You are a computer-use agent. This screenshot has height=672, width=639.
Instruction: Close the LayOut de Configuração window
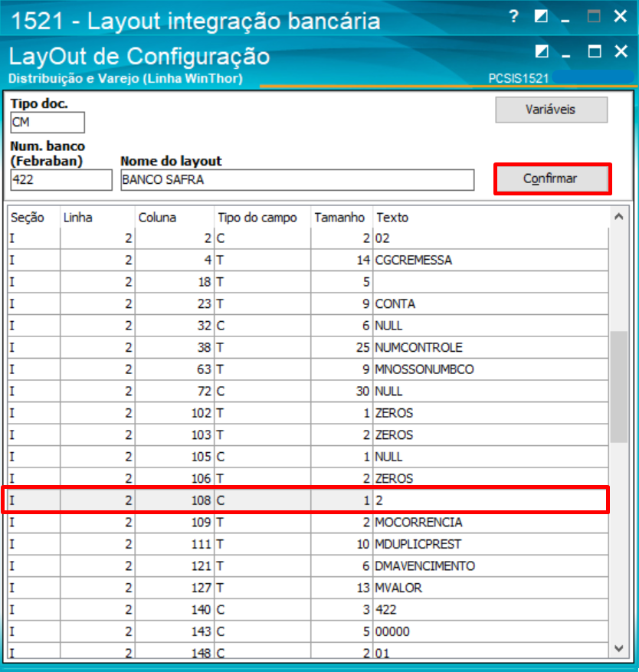point(621,51)
